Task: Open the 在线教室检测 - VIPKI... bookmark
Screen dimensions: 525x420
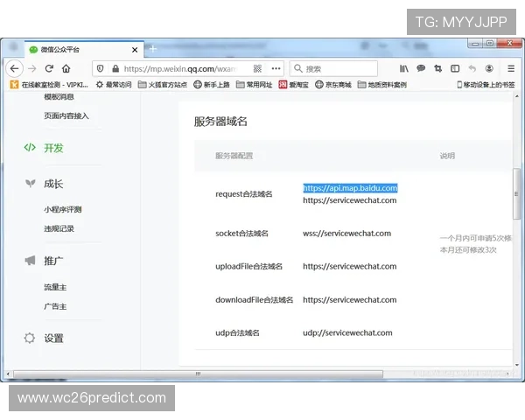Action: tap(49, 85)
